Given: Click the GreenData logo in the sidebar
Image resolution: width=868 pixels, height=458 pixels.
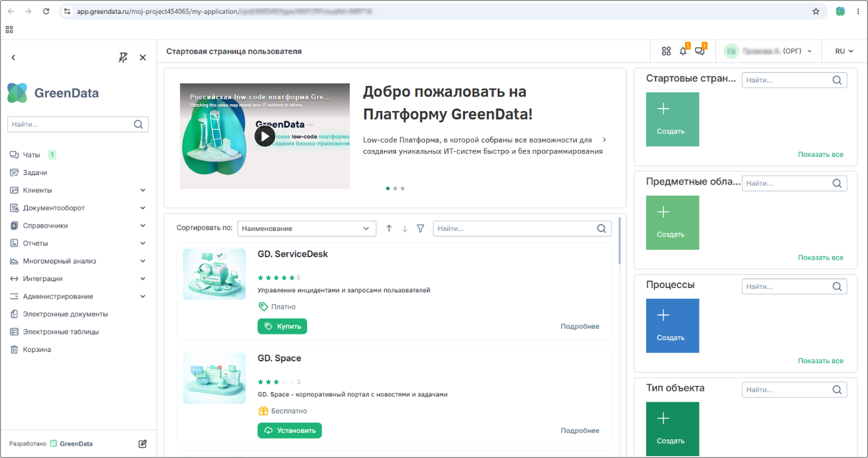Looking at the screenshot, I should (53, 93).
